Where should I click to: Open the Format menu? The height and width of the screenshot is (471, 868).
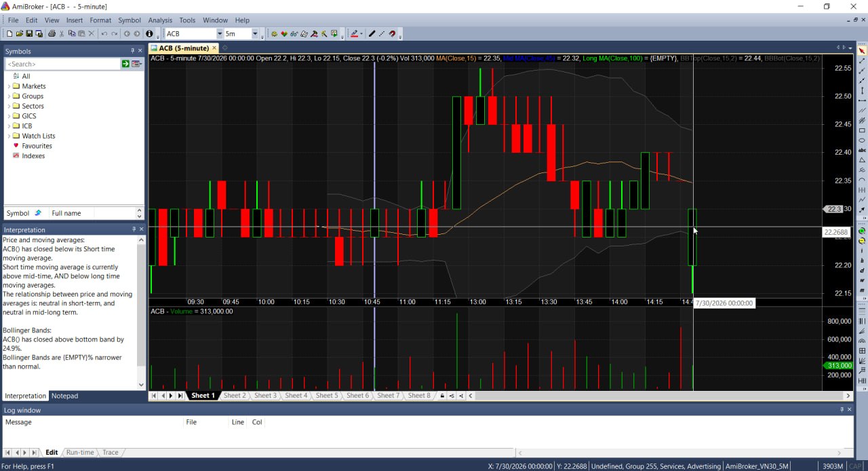click(x=100, y=20)
